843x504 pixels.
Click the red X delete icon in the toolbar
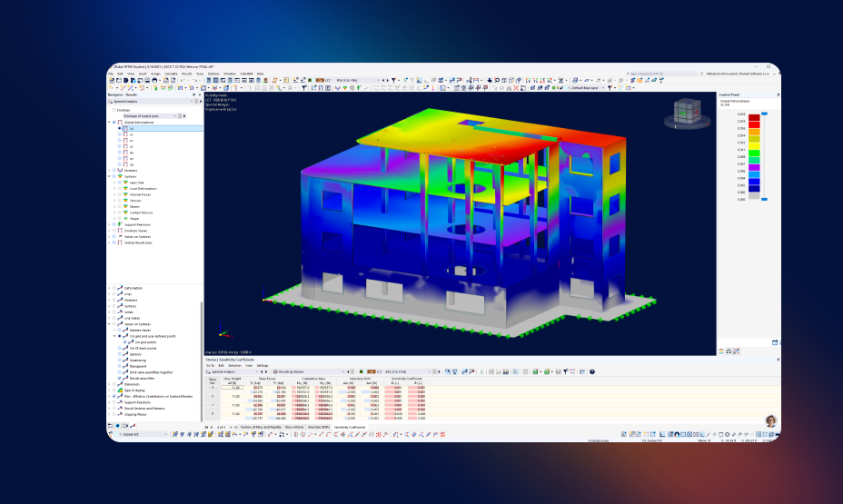(x=516, y=87)
